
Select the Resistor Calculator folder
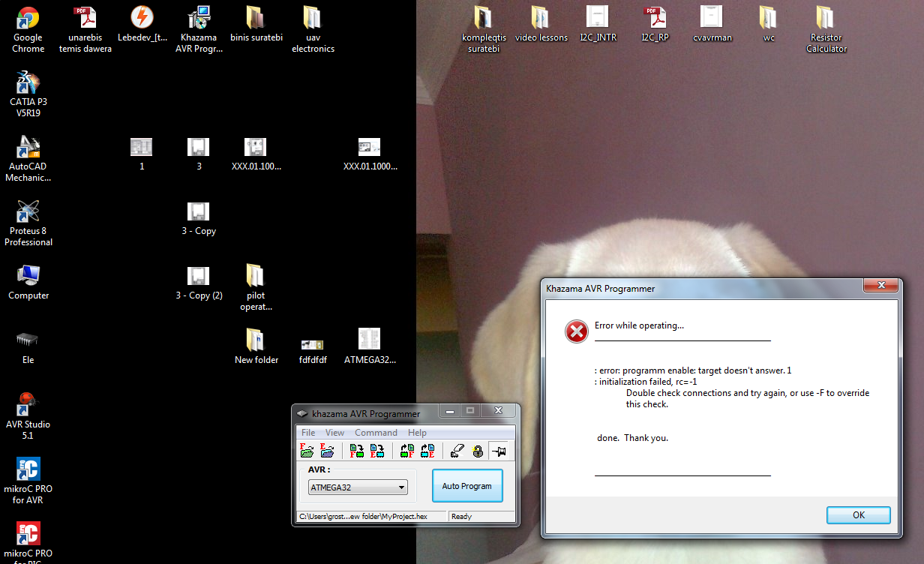[x=826, y=30]
